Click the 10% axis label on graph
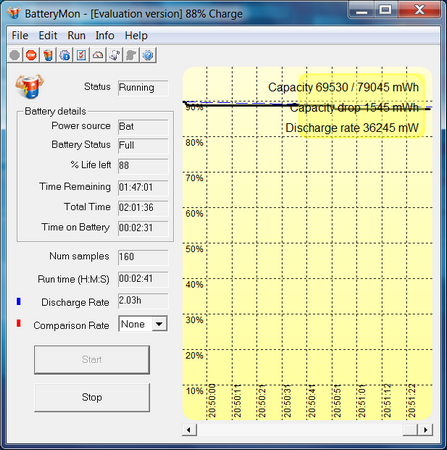The height and width of the screenshot is (450, 447). point(194,391)
